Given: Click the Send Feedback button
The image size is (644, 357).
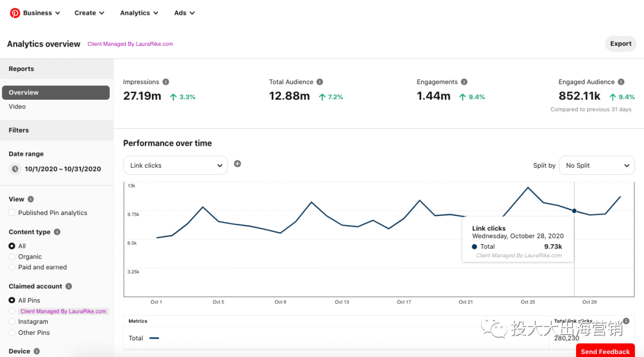Looking at the screenshot, I should (605, 351).
